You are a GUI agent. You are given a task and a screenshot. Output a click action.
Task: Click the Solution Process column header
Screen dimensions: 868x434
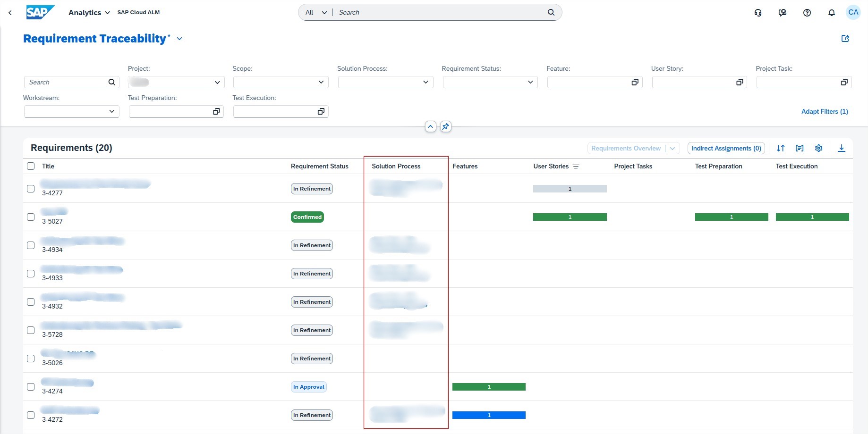click(396, 166)
